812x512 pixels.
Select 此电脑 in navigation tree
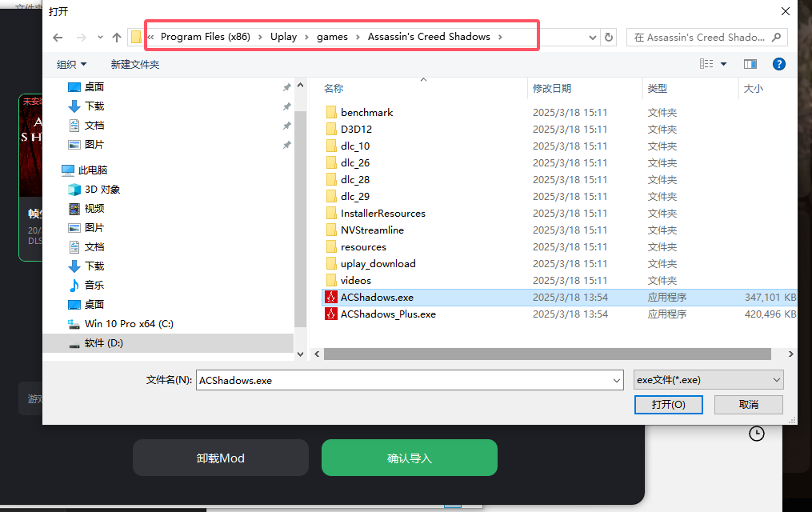point(92,170)
